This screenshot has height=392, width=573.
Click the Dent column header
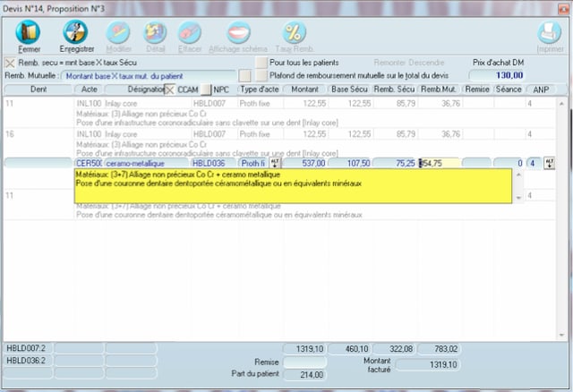pos(38,89)
